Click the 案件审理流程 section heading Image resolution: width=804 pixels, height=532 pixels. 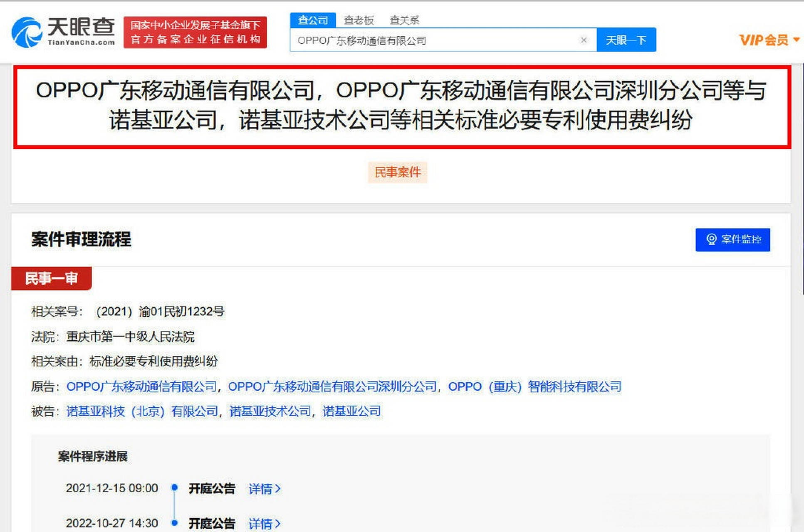tap(81, 239)
